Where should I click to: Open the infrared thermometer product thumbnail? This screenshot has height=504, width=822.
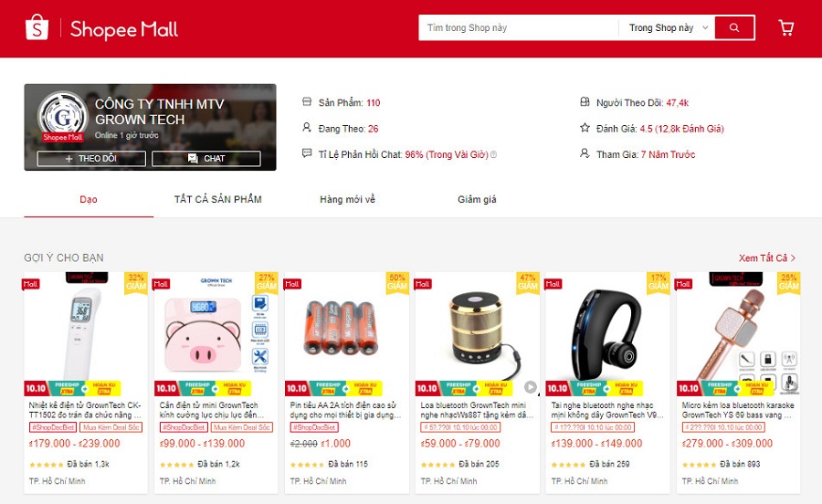86,334
